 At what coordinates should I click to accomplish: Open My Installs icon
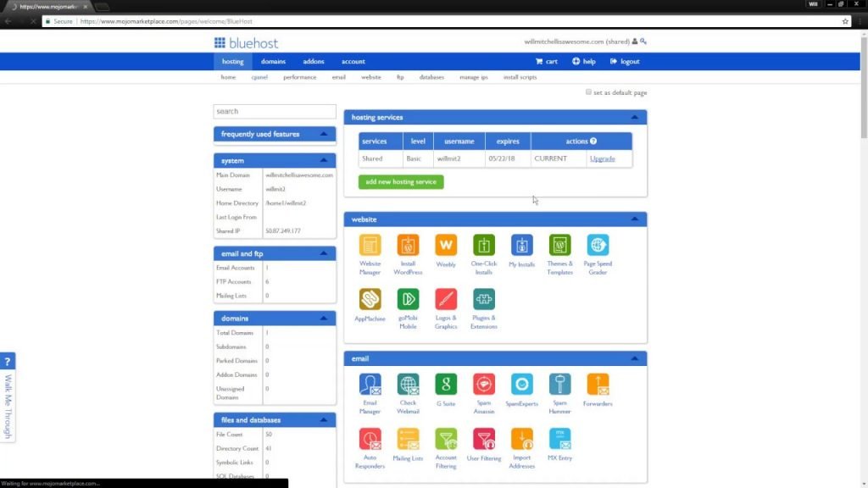(x=521, y=245)
